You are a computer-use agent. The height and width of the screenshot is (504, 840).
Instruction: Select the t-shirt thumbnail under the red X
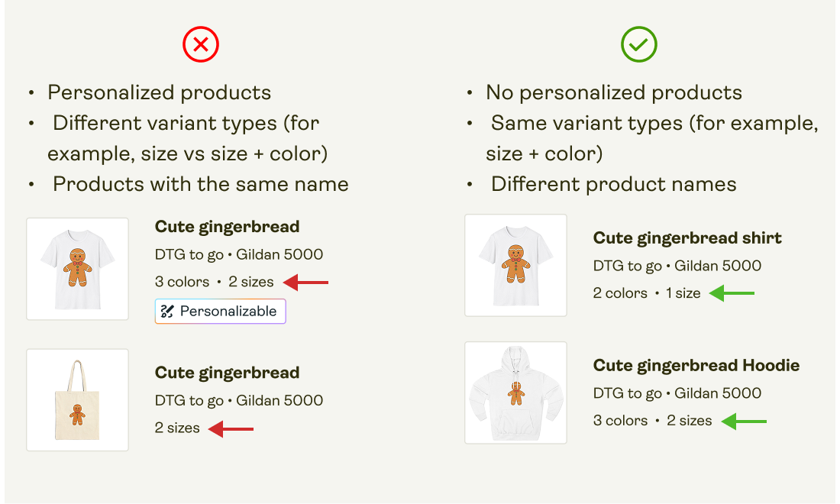(77, 268)
